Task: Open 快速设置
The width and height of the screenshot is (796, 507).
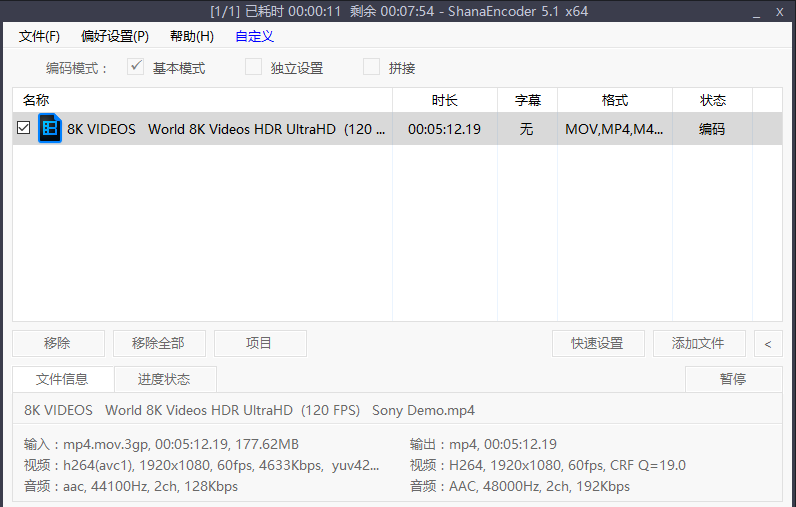Action: coord(598,344)
